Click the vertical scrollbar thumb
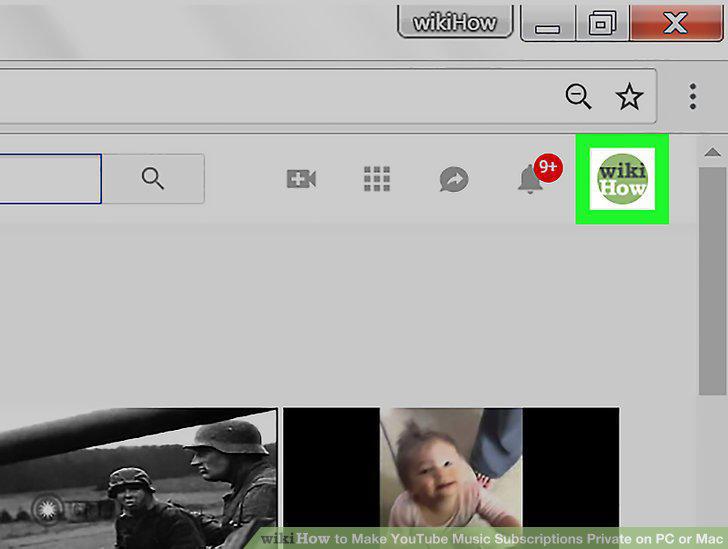This screenshot has height=549, width=728. coord(712,281)
